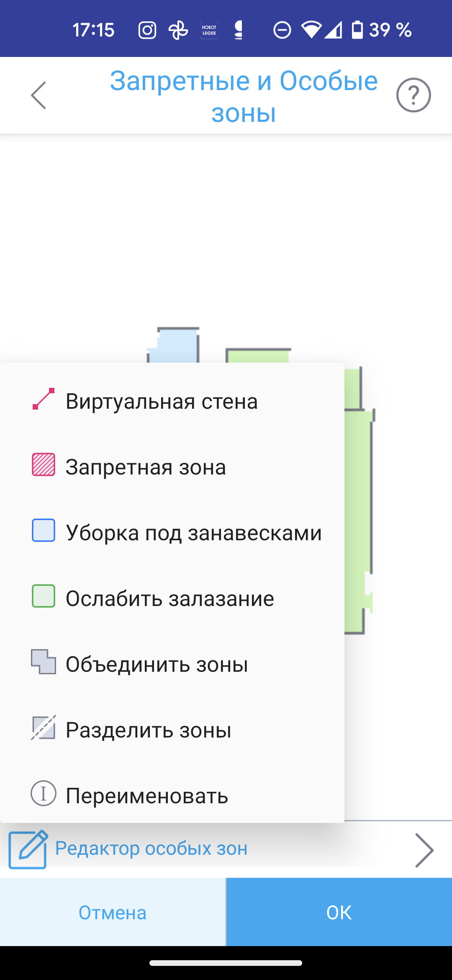
Task: Choose "Объединить зоны" menu item
Action: pos(157,664)
